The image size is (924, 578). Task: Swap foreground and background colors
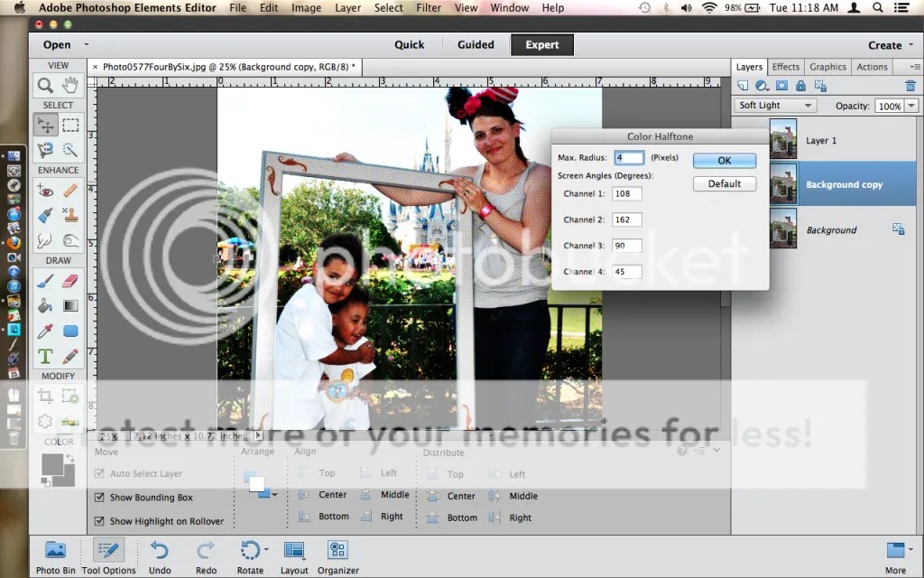[x=70, y=458]
